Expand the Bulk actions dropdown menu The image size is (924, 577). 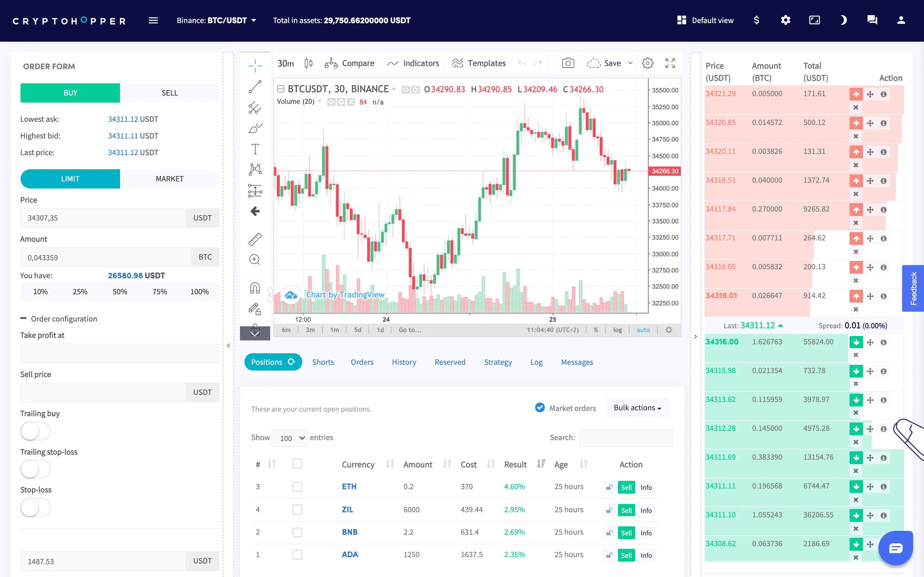click(635, 407)
